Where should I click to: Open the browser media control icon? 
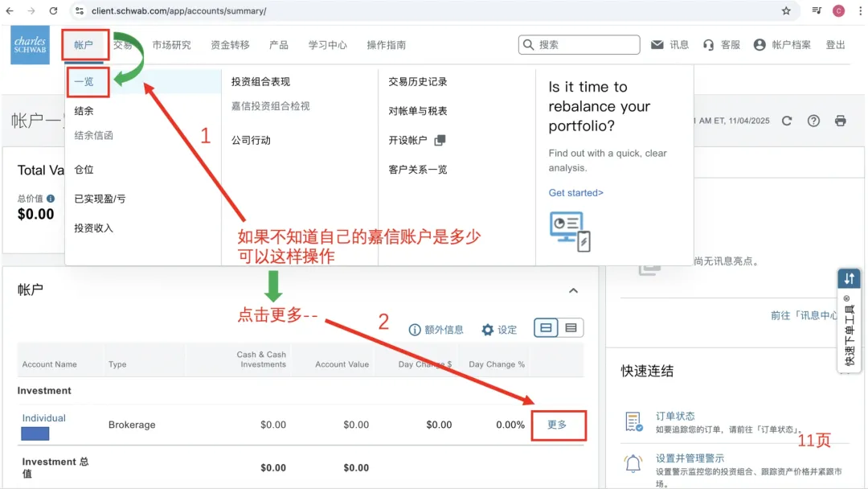tap(817, 10)
